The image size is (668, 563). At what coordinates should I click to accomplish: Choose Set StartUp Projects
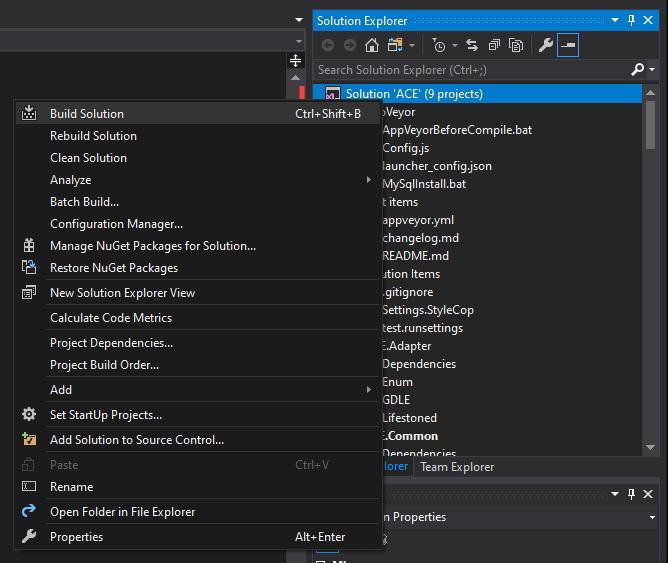tap(197, 415)
